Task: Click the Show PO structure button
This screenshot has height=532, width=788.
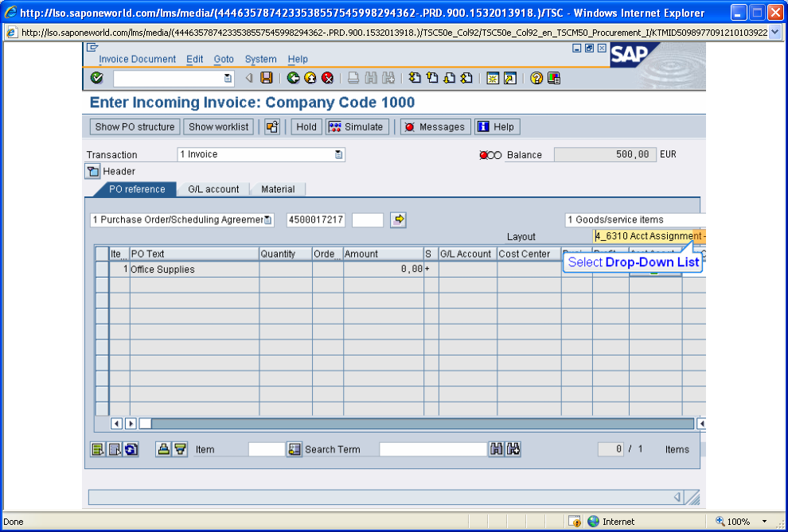Action: [x=135, y=127]
